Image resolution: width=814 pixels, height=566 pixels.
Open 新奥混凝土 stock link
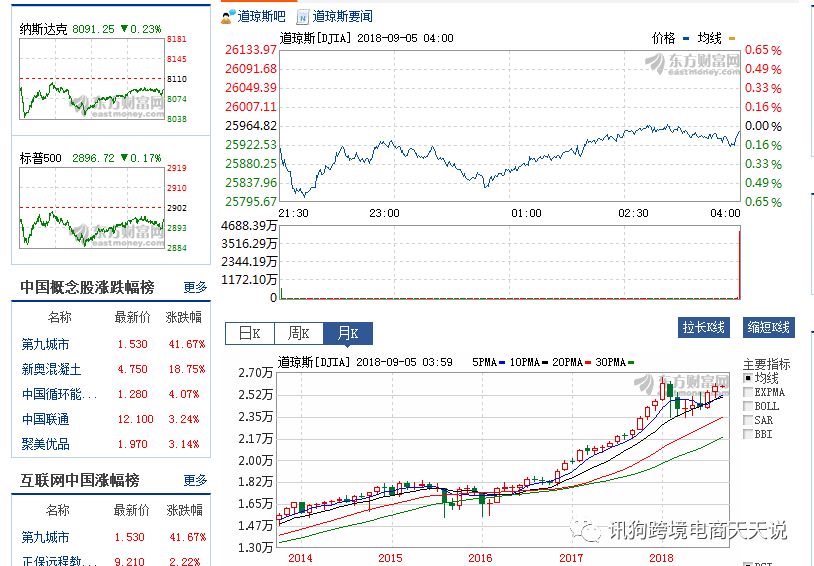click(51, 369)
